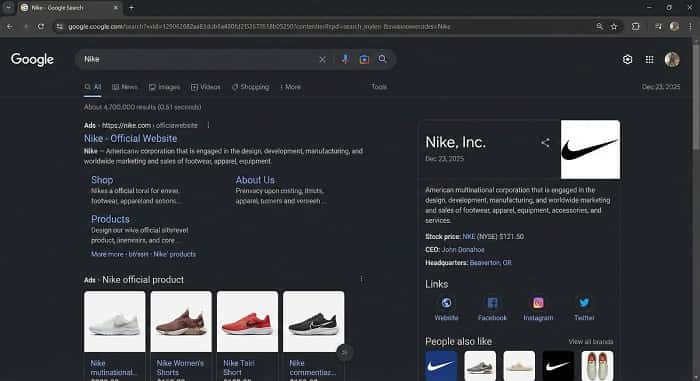Open Chrome profile avatar in toolbar

point(674,27)
